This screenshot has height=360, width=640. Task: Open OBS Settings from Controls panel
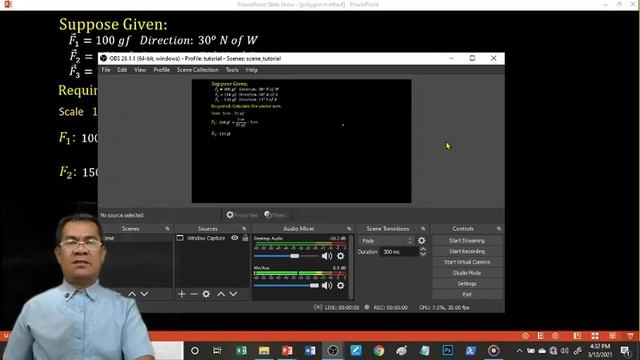[467, 284]
